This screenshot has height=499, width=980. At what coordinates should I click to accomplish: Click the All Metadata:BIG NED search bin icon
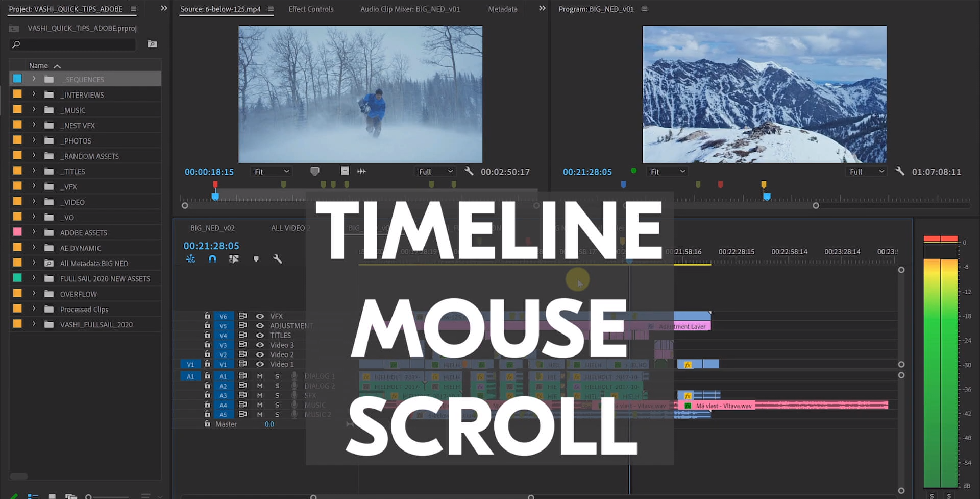point(49,263)
